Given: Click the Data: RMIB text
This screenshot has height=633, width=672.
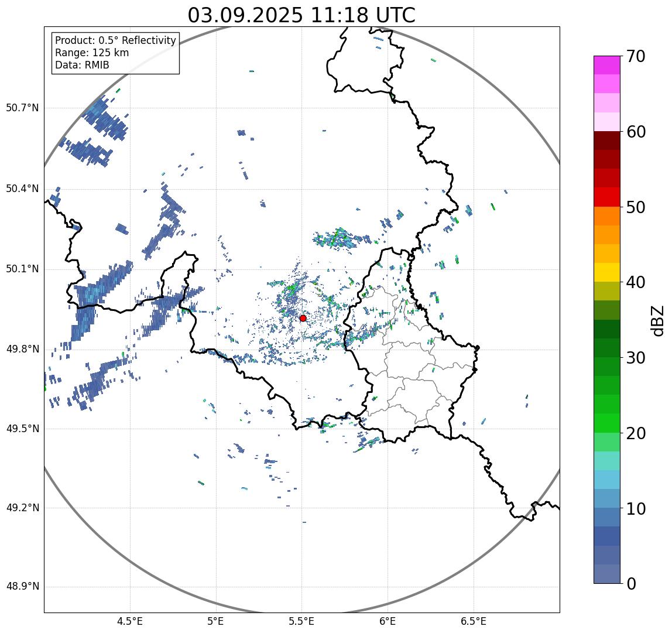Looking at the screenshot, I should point(83,65).
